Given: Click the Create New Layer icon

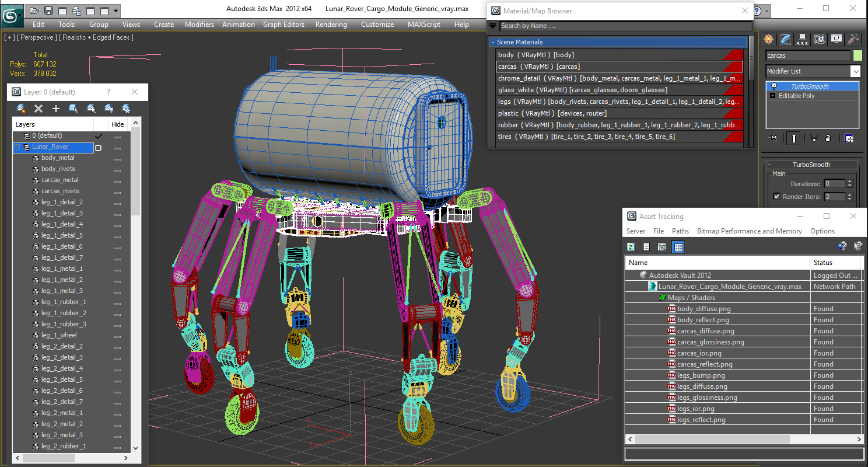Looking at the screenshot, I should pos(21,109).
